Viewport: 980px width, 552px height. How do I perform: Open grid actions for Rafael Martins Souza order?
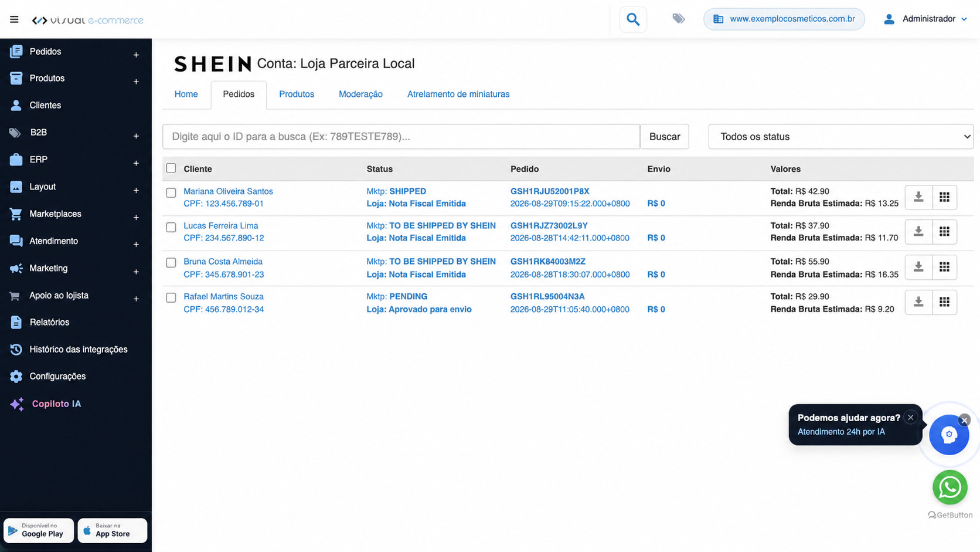pyautogui.click(x=944, y=302)
